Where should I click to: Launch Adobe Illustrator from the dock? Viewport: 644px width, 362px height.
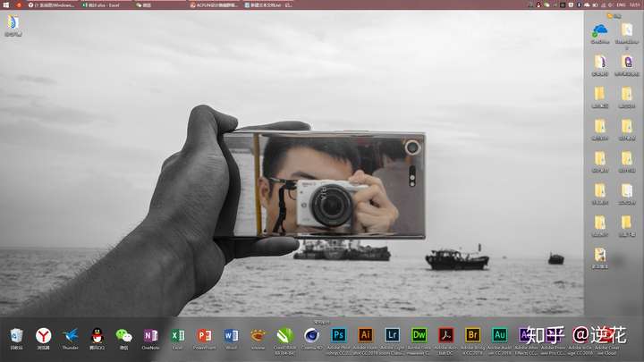[x=365, y=335]
